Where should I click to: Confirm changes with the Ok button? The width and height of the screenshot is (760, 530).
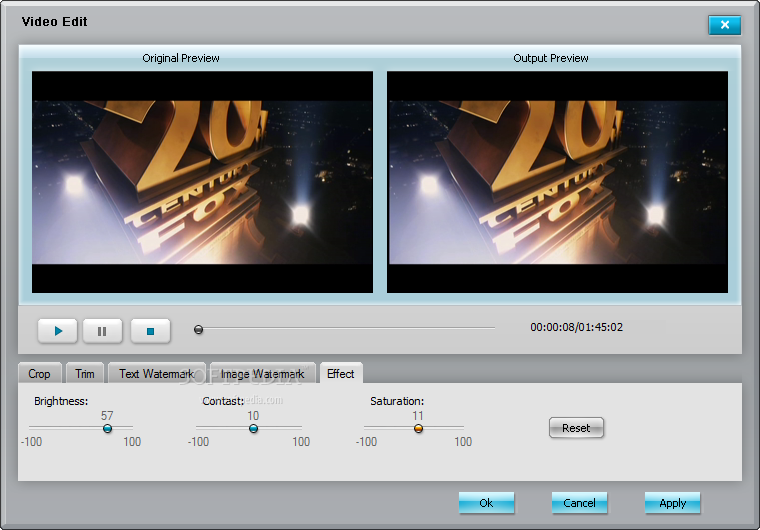486,503
